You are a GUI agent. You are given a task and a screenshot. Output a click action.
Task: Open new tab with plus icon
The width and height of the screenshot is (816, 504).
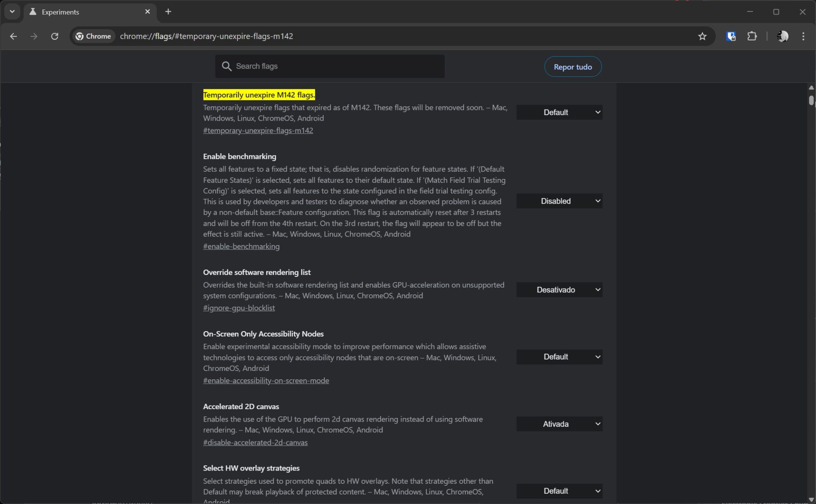(168, 12)
